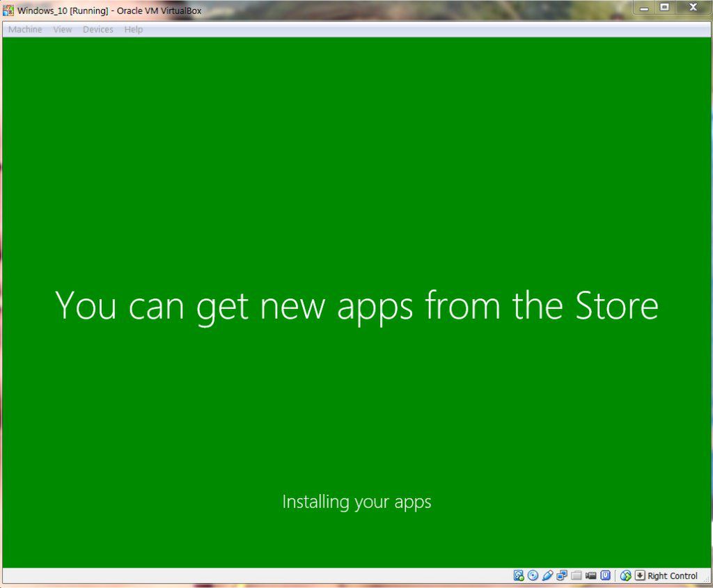This screenshot has height=588, width=713.
Task: Click the Installing your apps status text
Action: (356, 502)
